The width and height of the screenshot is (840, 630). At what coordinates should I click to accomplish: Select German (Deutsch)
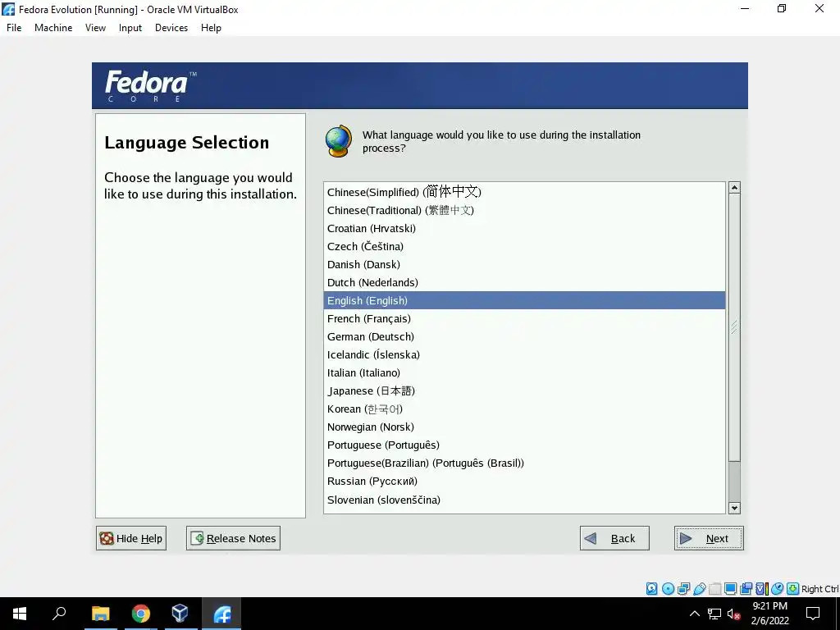tap(524, 337)
